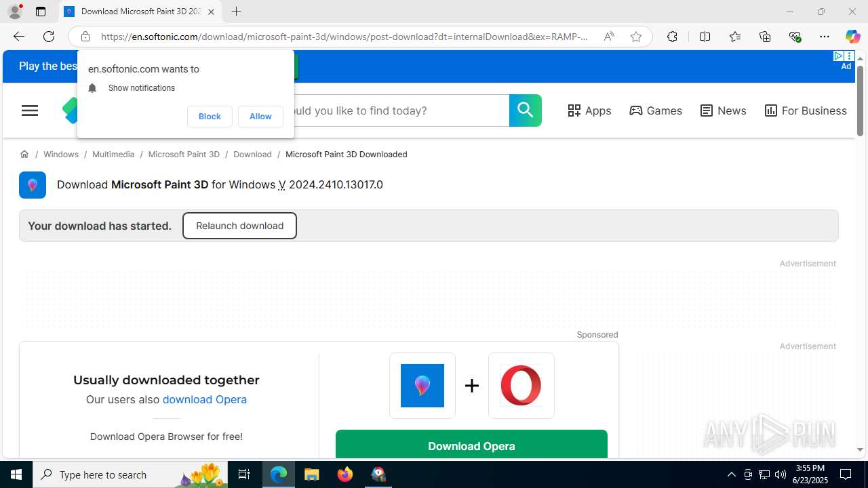Open the For Business section
The height and width of the screenshot is (488, 868).
(806, 110)
